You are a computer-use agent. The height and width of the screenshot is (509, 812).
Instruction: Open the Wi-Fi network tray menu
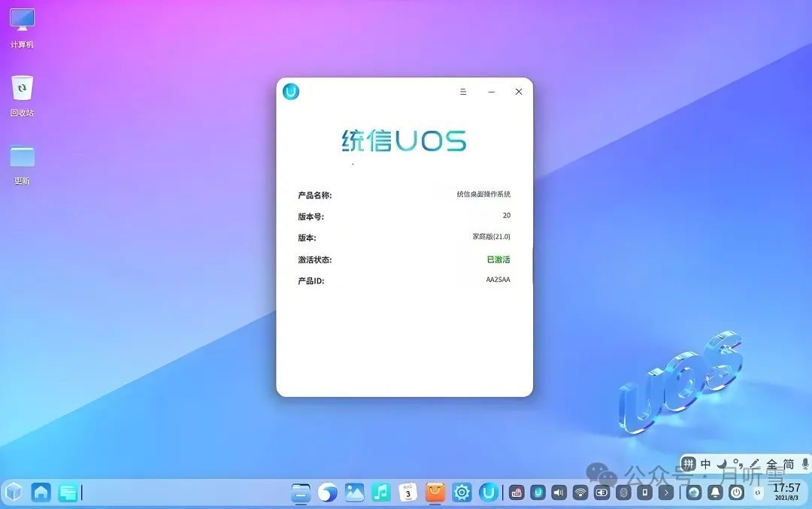[580, 493]
